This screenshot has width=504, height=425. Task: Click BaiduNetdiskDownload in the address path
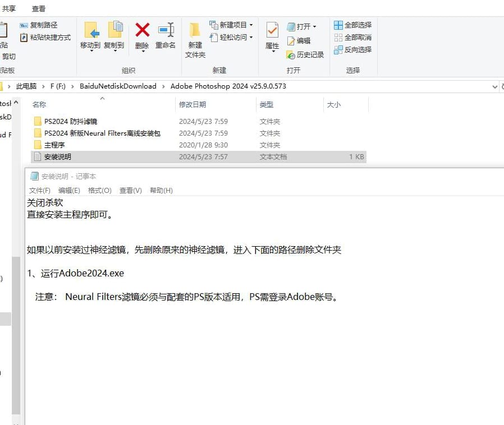(118, 86)
